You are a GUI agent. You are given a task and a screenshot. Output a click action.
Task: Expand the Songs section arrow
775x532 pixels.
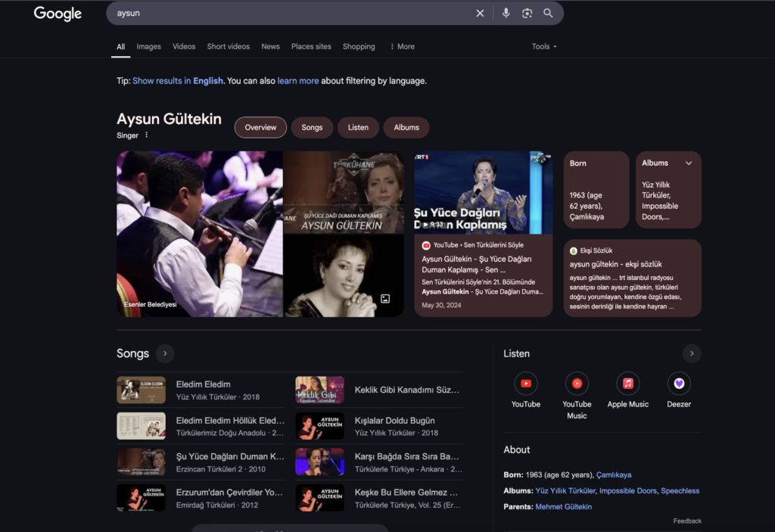coord(165,353)
